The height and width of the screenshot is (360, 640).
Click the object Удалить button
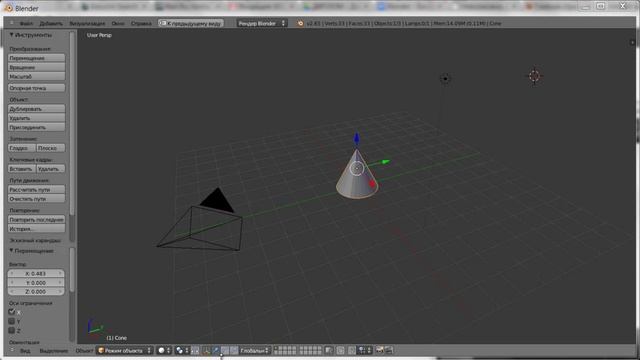tap(36, 118)
